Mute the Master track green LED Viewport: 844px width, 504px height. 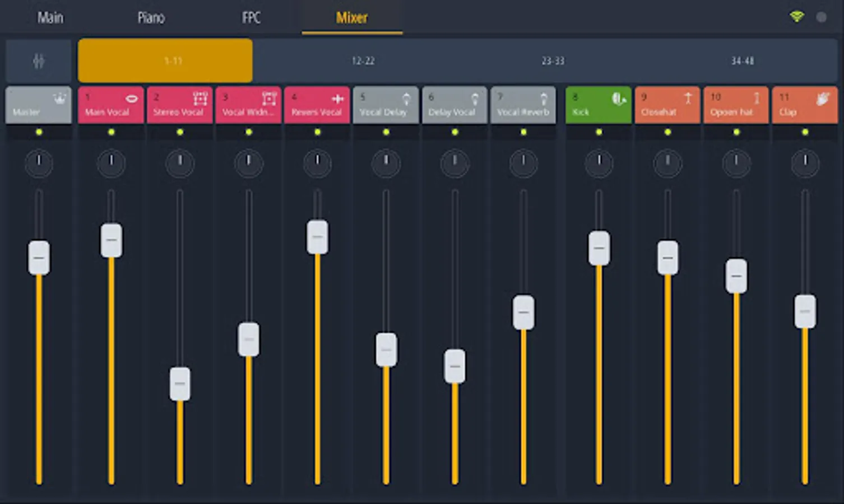[39, 132]
